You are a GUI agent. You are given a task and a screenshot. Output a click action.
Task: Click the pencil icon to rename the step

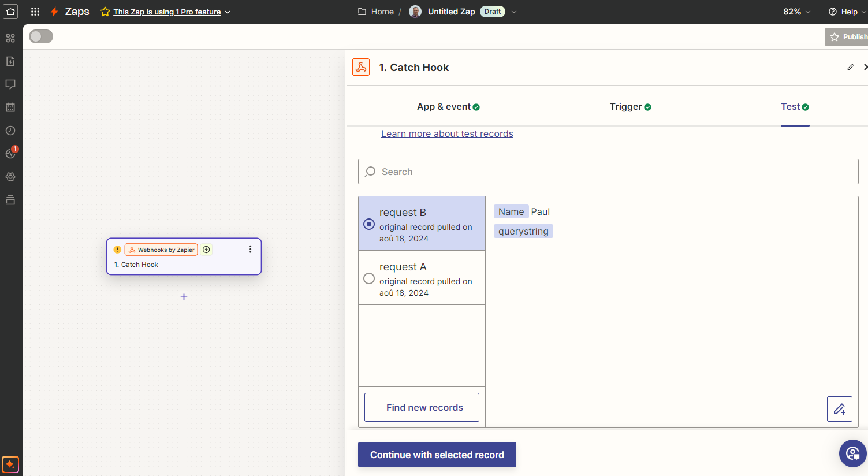click(850, 68)
